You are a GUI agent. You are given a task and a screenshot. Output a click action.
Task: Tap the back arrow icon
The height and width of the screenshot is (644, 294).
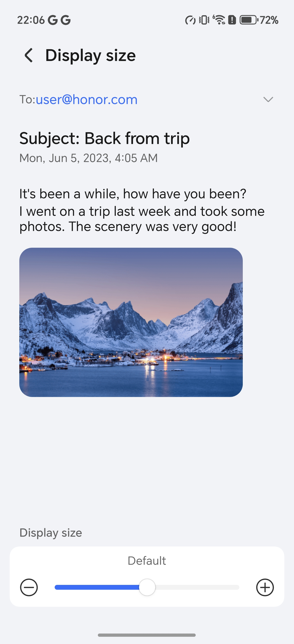29,55
